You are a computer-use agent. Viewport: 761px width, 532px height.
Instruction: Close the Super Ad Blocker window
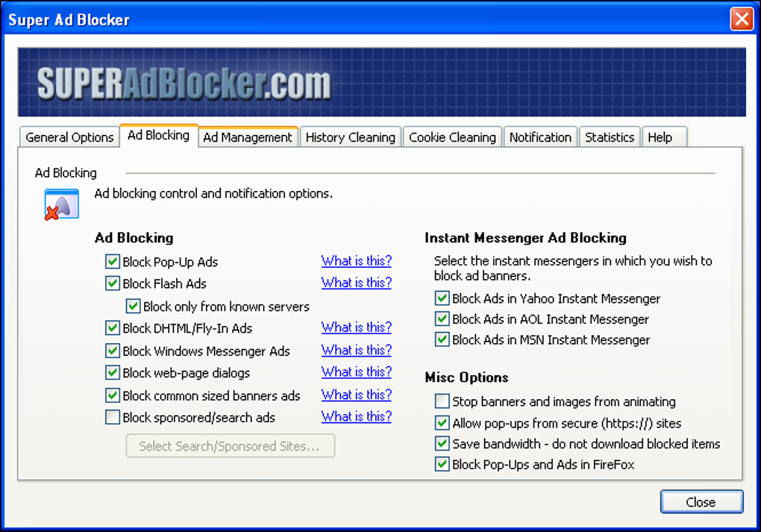742,19
